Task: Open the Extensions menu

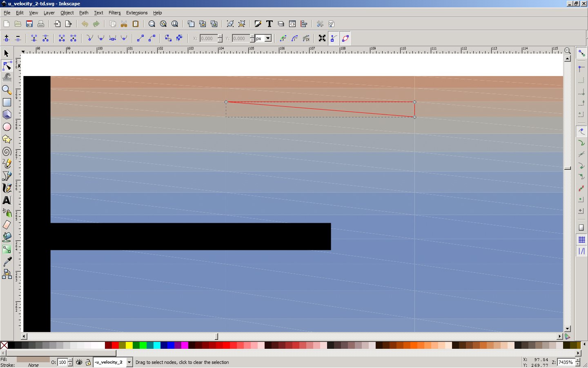Action: (136, 13)
